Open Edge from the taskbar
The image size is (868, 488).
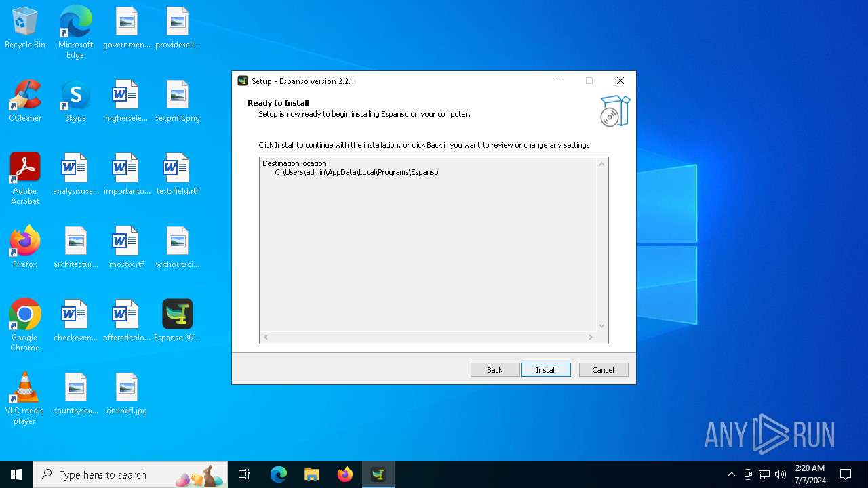[279, 474]
